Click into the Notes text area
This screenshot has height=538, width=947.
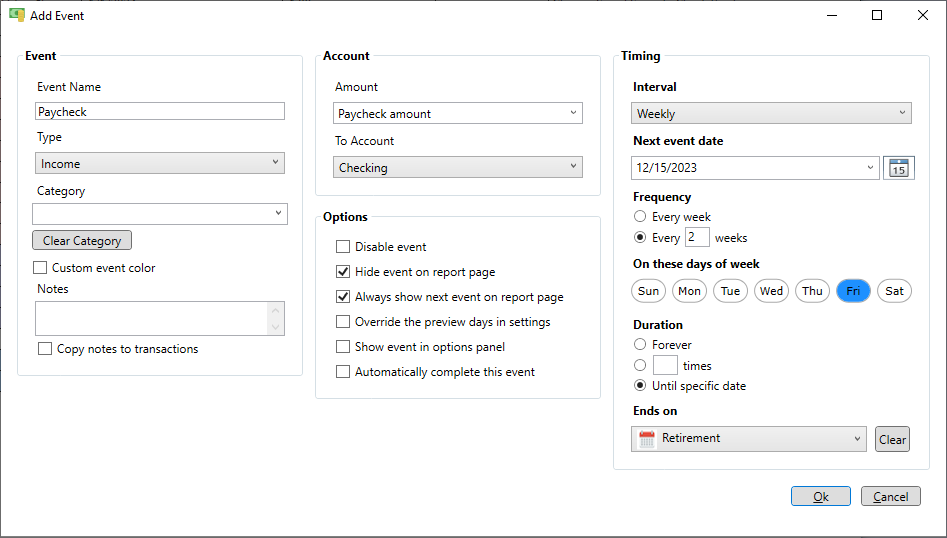152,318
